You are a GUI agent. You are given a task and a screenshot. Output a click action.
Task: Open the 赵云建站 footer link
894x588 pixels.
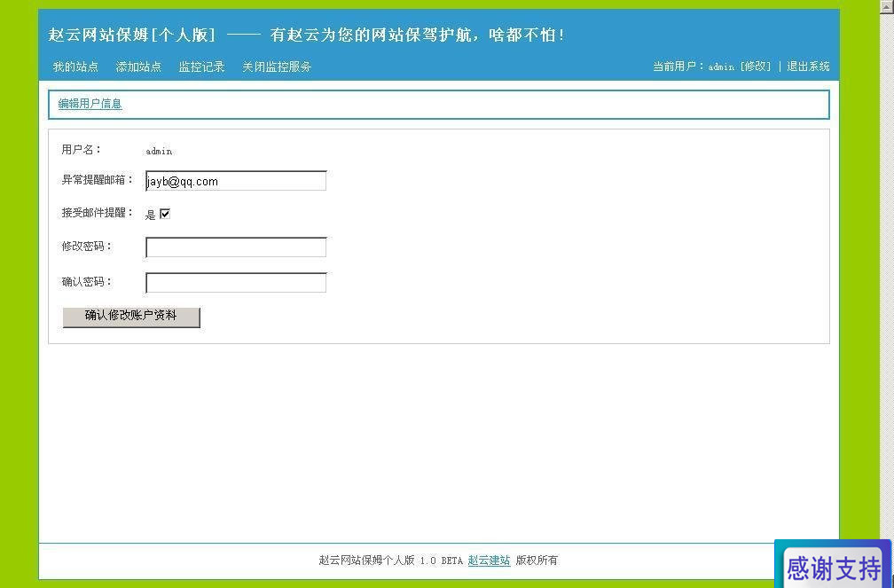pos(489,561)
